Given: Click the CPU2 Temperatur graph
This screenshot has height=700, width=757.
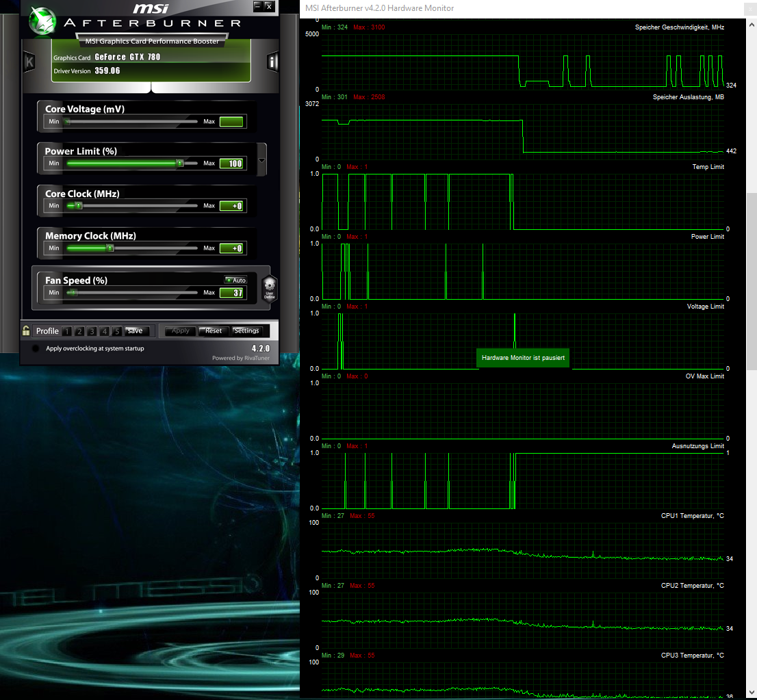Looking at the screenshot, I should point(523,621).
